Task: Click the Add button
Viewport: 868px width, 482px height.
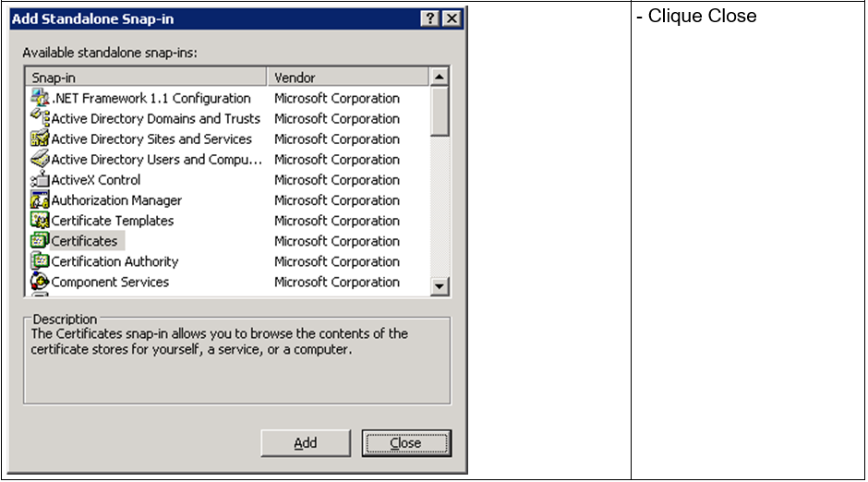Action: click(x=306, y=443)
